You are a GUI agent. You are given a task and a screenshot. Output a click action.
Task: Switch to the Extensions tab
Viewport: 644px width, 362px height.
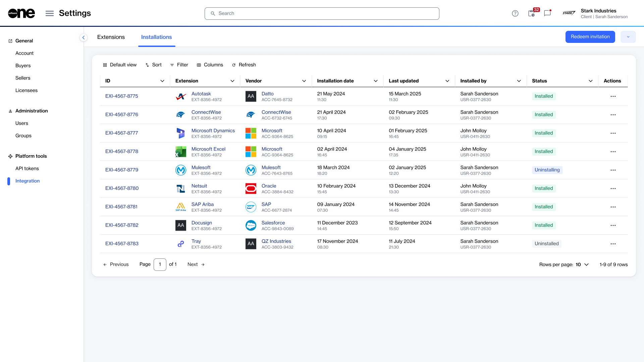(x=111, y=37)
